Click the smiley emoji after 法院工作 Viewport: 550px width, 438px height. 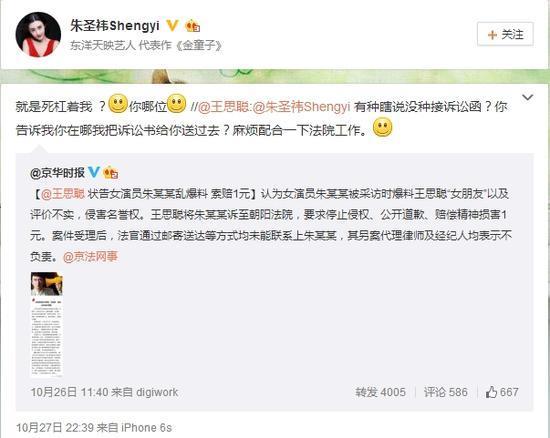pyautogui.click(x=382, y=128)
